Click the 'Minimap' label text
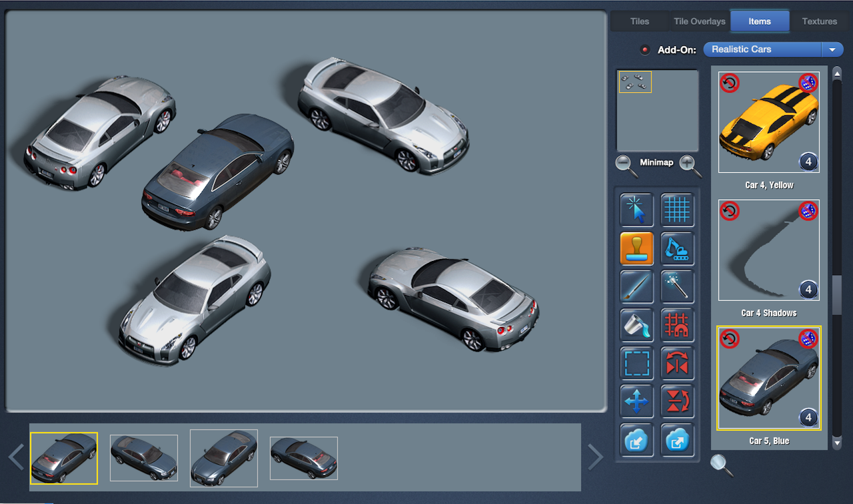This screenshot has width=853, height=504. point(656,162)
